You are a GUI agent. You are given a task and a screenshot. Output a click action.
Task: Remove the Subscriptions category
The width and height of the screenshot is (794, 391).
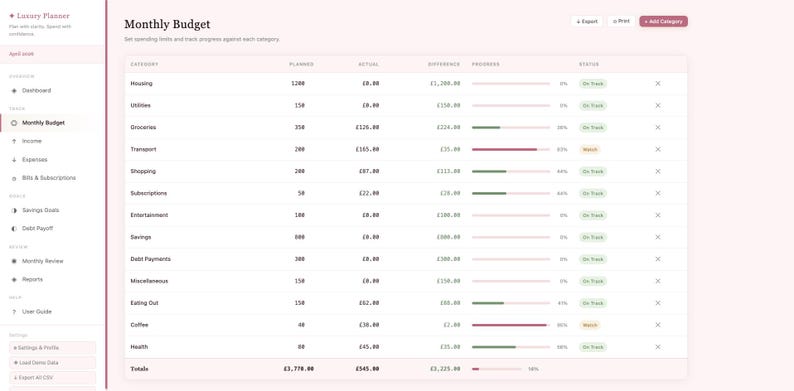658,193
